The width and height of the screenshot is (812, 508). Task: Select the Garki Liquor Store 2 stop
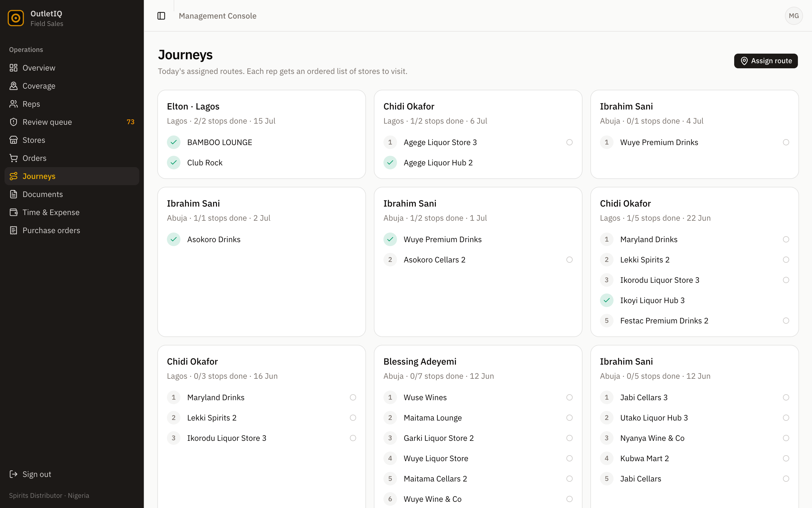point(478,438)
